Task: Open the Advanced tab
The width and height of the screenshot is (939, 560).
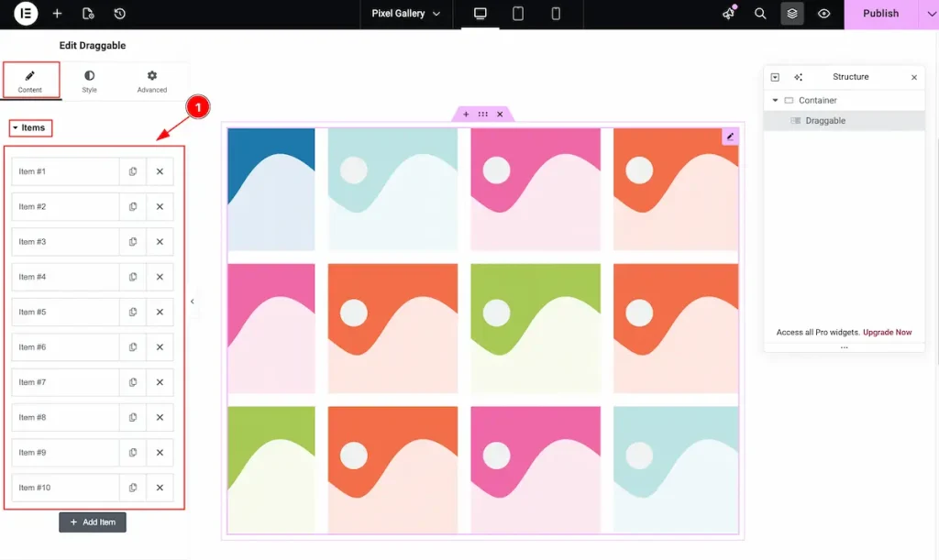Action: pos(152,82)
